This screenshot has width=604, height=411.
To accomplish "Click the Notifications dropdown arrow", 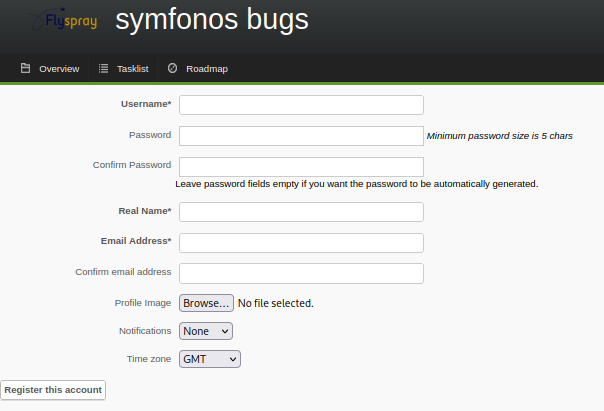I will (x=225, y=331).
